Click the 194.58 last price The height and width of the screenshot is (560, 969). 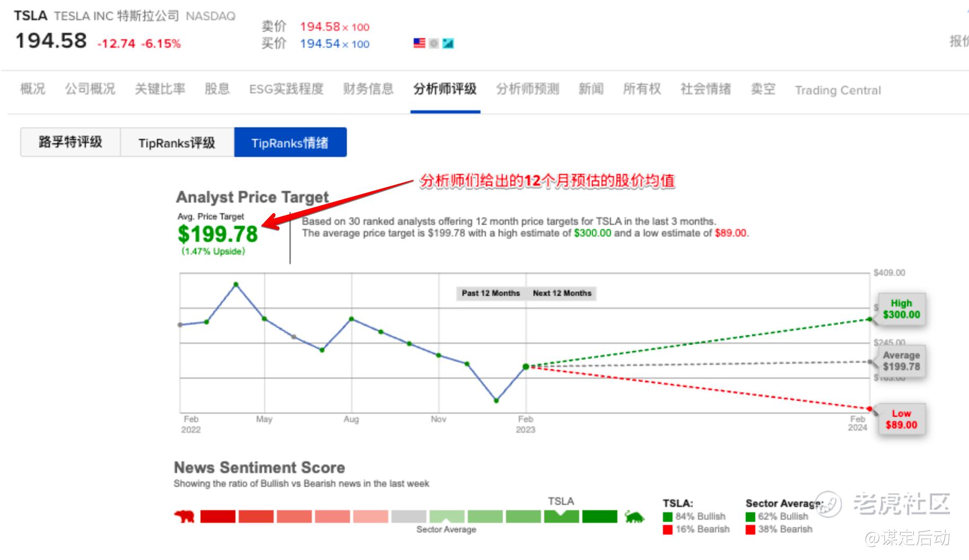[x=51, y=41]
